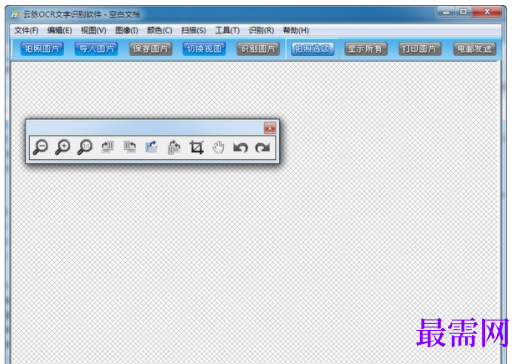
Task: Click the 打印图片 button
Action: [x=420, y=49]
